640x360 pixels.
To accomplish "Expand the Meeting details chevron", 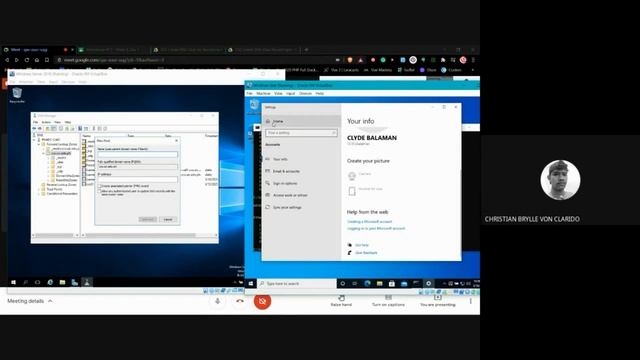I will 50,301.
